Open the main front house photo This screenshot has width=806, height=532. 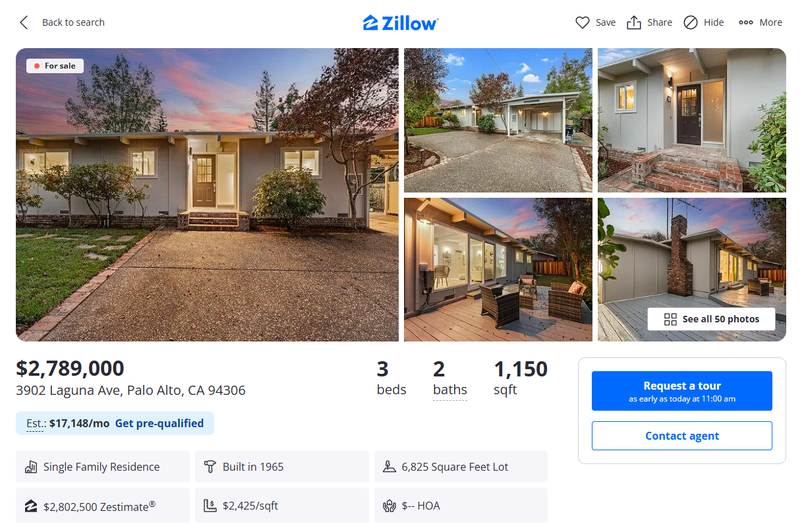click(207, 194)
